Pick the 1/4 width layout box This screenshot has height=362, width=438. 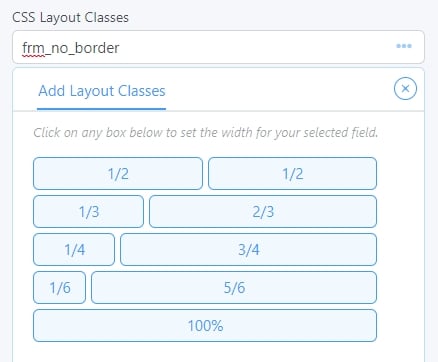74,250
